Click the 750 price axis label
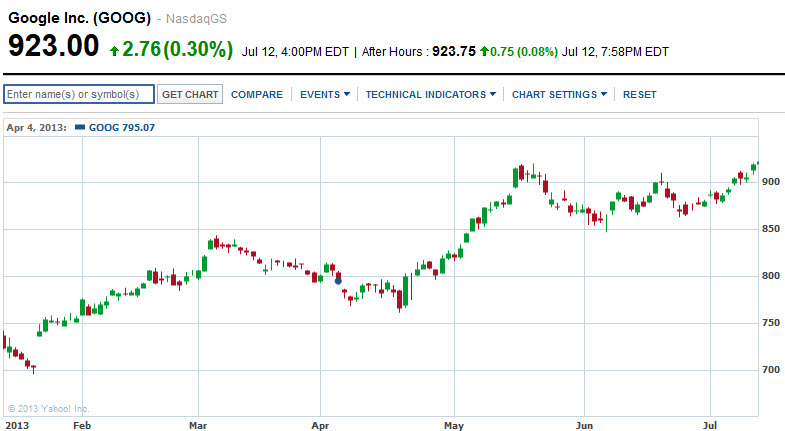This screenshot has width=785, height=431. coord(771,323)
